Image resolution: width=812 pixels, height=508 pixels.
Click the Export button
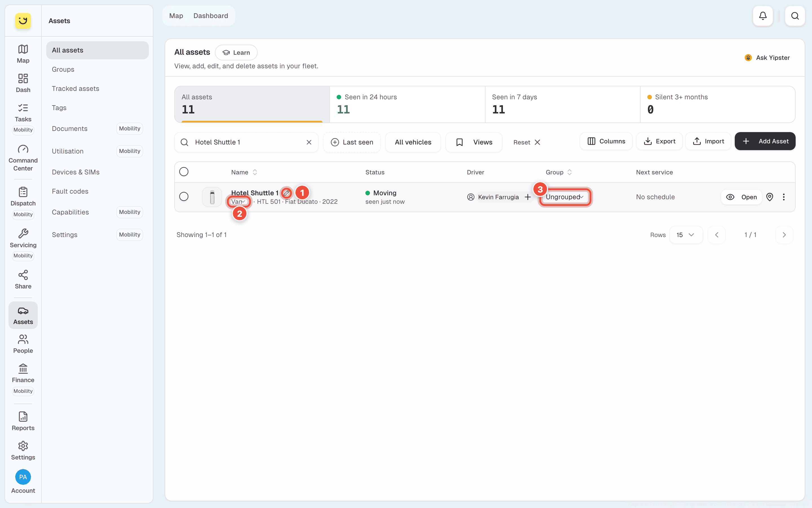tap(659, 141)
